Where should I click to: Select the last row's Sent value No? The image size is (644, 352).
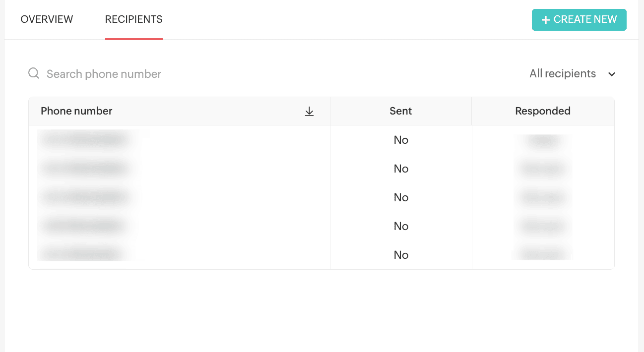[401, 255]
